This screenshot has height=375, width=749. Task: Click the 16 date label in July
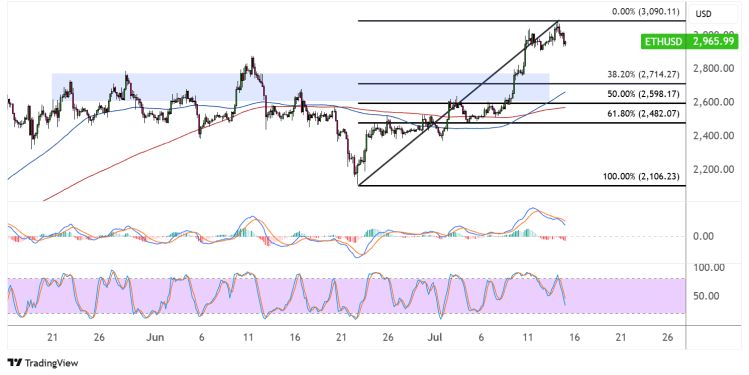574,337
